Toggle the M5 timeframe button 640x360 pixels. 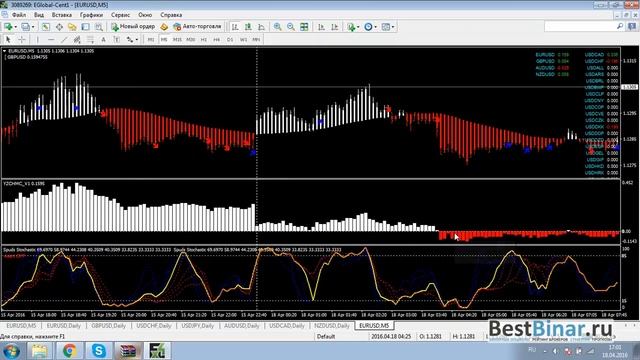tap(164, 40)
